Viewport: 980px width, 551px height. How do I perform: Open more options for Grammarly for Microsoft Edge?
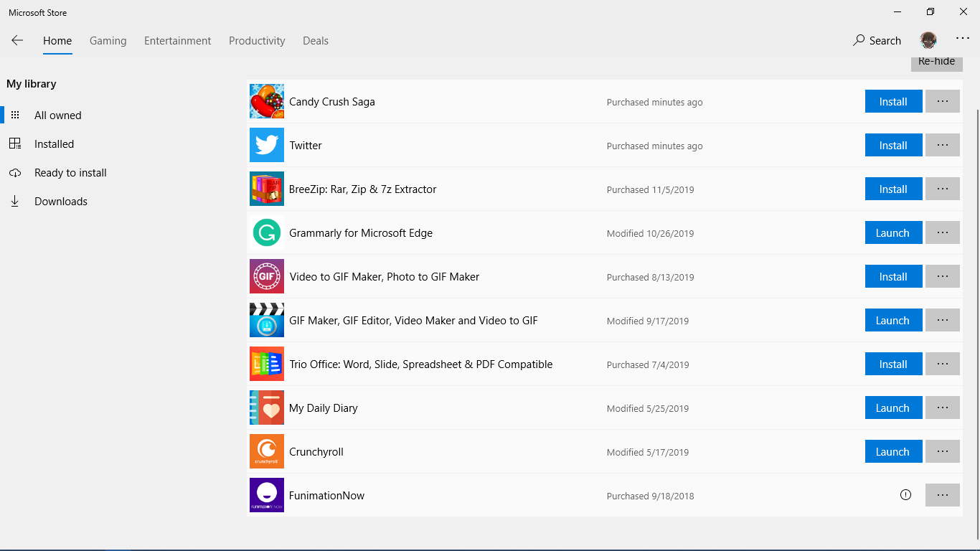(x=943, y=232)
